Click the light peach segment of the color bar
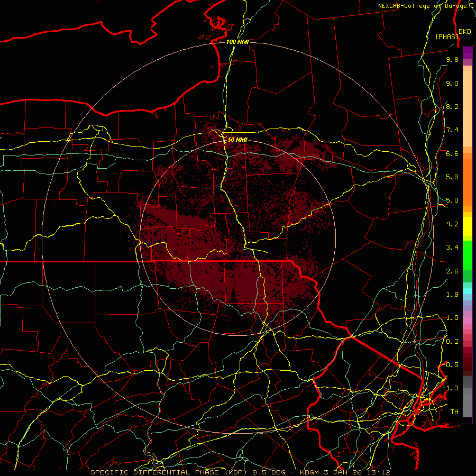The width and height of the screenshot is (476, 476). (x=467, y=108)
